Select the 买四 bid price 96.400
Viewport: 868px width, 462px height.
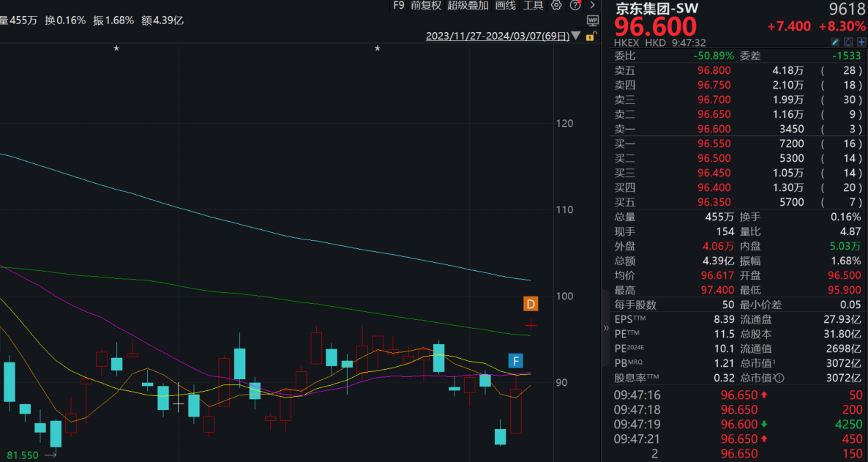click(714, 187)
